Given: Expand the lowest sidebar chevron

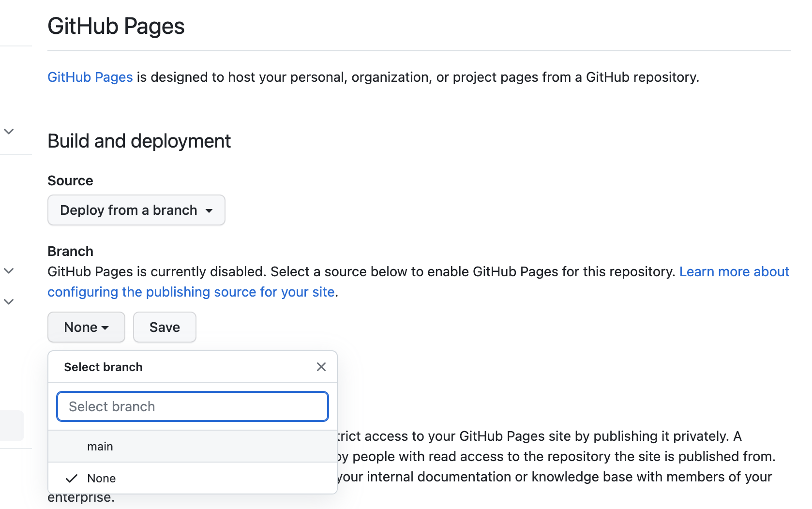Looking at the screenshot, I should tap(9, 302).
